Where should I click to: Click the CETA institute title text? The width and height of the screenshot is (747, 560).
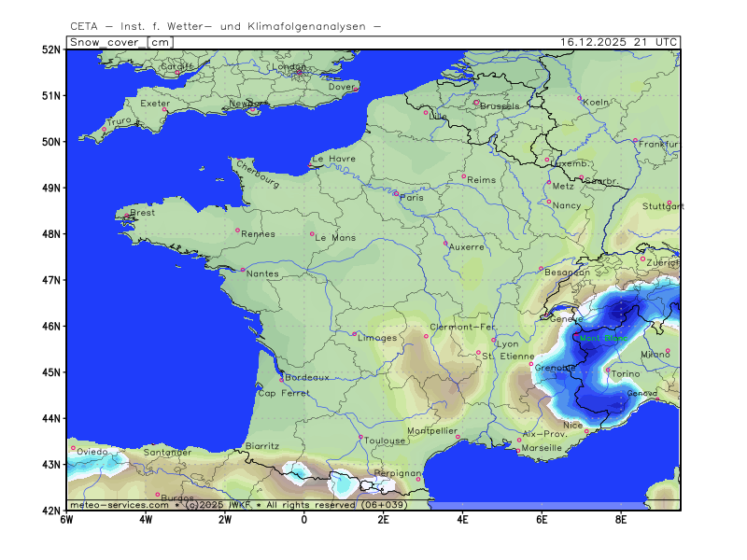(225, 26)
